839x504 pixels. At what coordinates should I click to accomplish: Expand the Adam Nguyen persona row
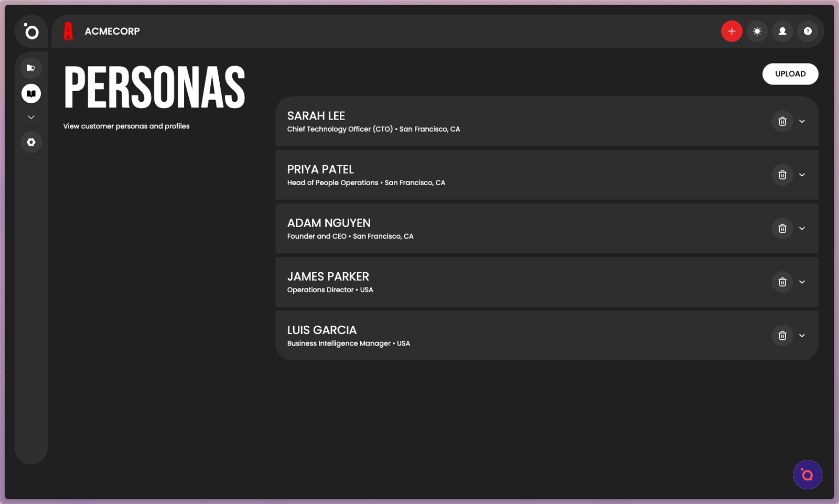tap(802, 229)
